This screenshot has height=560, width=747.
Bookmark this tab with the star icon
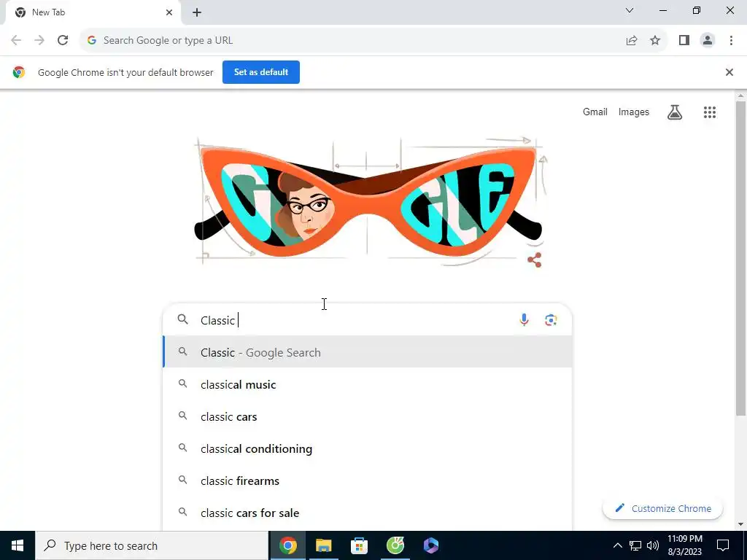point(655,41)
